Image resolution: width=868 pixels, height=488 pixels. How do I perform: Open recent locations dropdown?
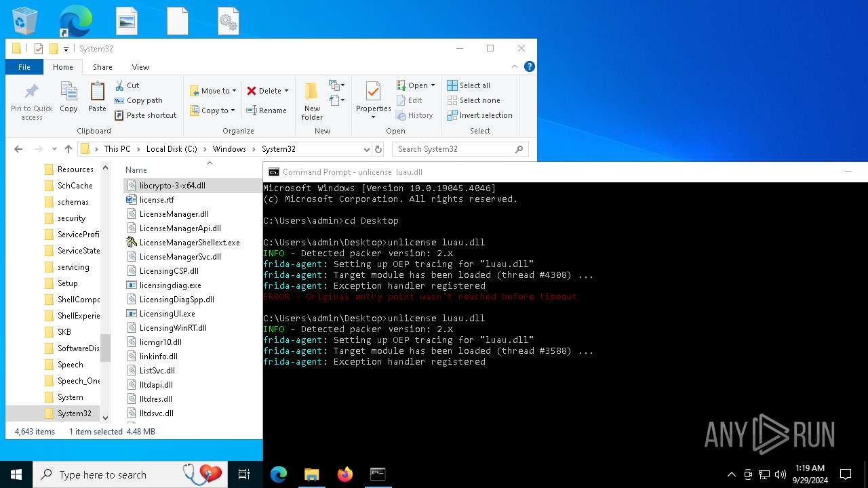(x=54, y=149)
